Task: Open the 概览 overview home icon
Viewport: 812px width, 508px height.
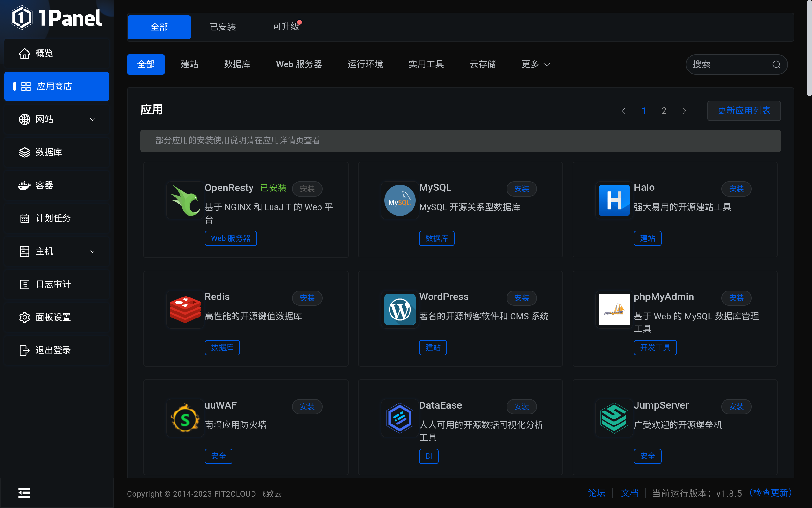Action: 24,53
